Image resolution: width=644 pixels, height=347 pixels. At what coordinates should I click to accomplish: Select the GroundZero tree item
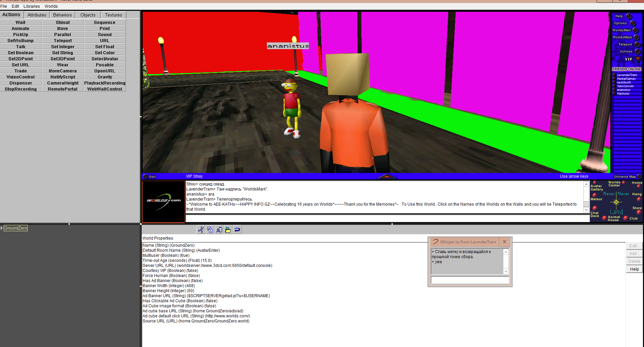(16, 228)
